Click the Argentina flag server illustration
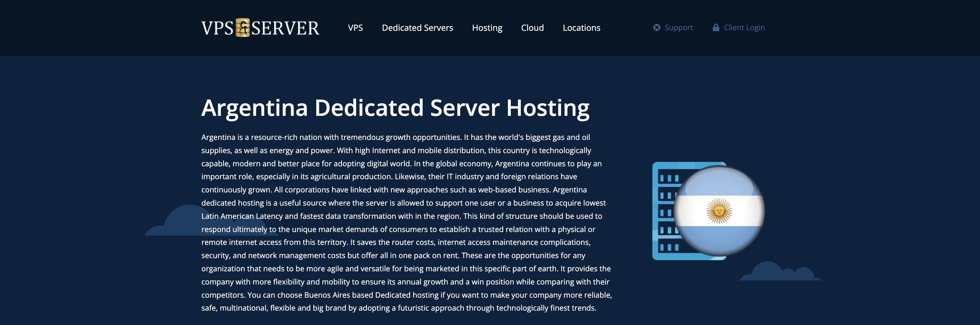980x325 pixels. [708, 211]
